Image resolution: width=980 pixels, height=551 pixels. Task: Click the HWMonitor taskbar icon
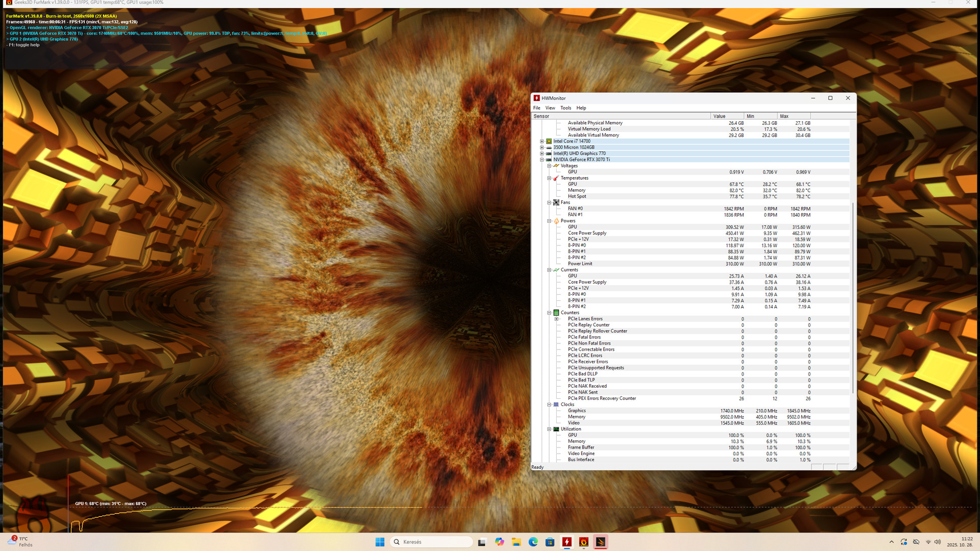(x=567, y=542)
